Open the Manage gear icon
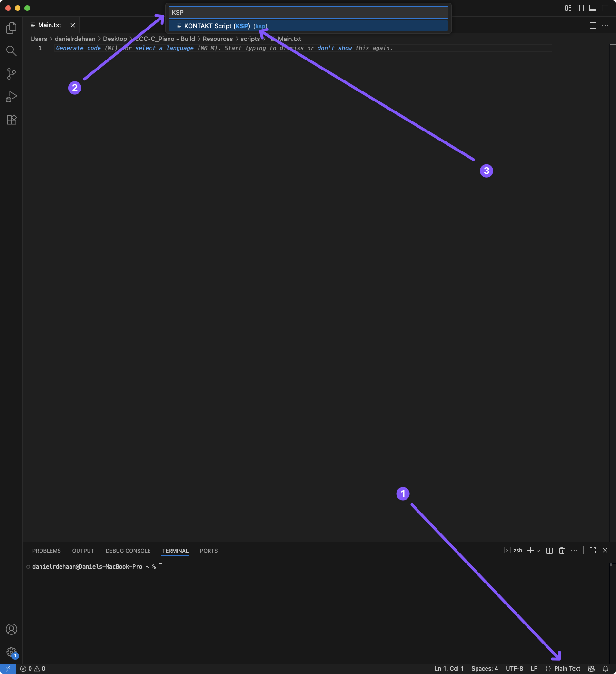Screen dimensions: 616x674 tap(11, 652)
